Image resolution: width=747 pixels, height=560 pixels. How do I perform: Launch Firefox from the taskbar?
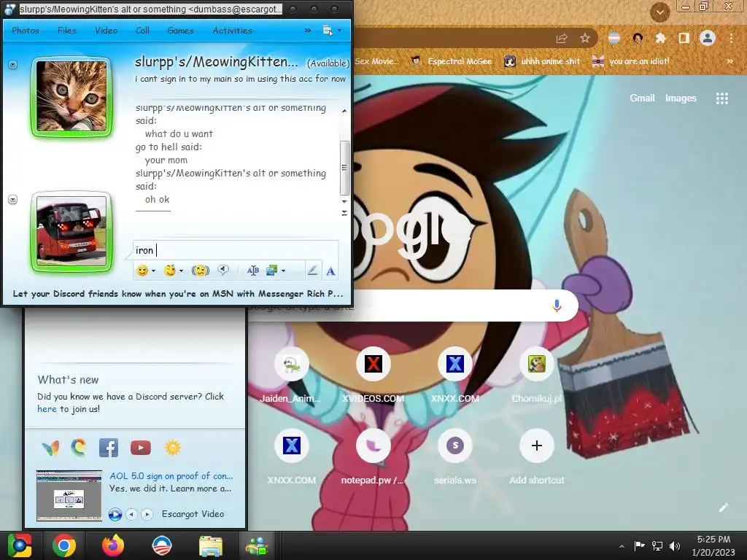coord(113,545)
